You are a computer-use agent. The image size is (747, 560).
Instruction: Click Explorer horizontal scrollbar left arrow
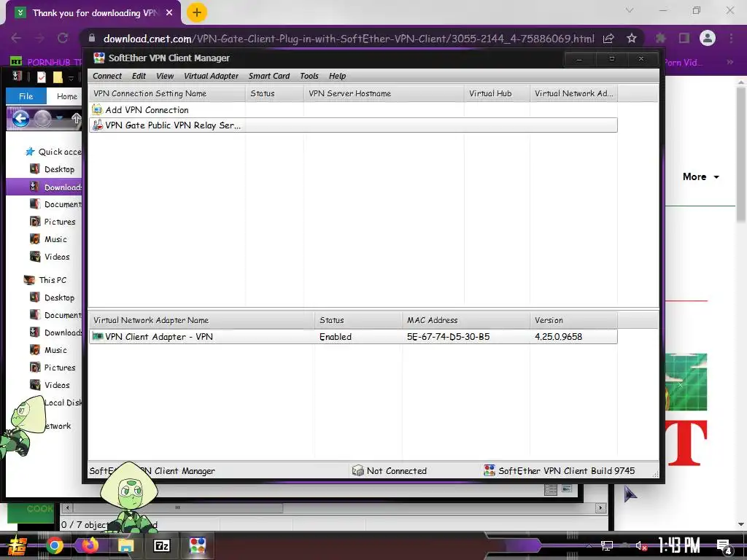pyautogui.click(x=67, y=507)
